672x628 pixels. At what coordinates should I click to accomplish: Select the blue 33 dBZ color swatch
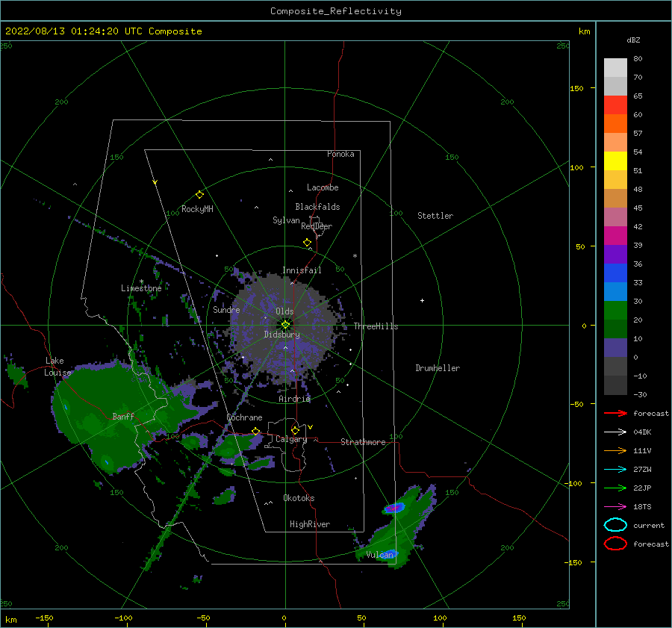(x=615, y=273)
